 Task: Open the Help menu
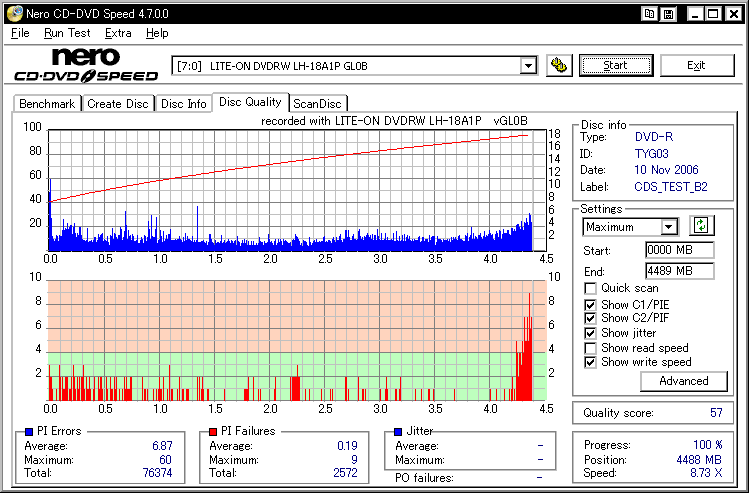157,33
